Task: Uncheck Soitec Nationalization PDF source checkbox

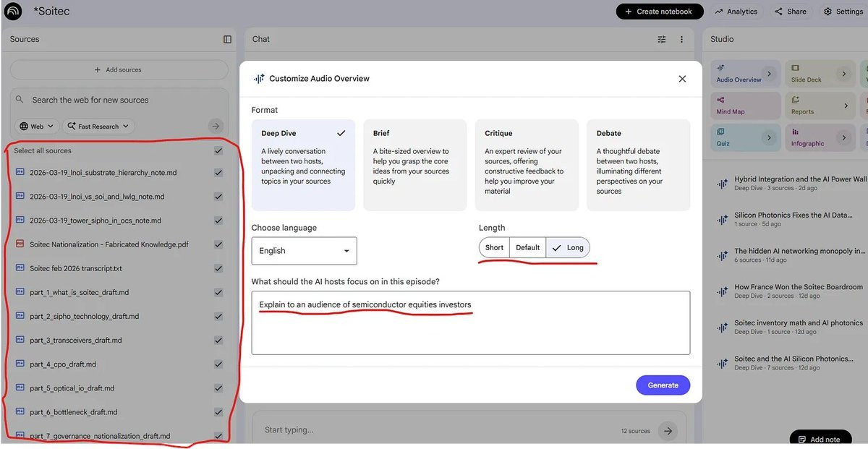Action: coord(218,244)
